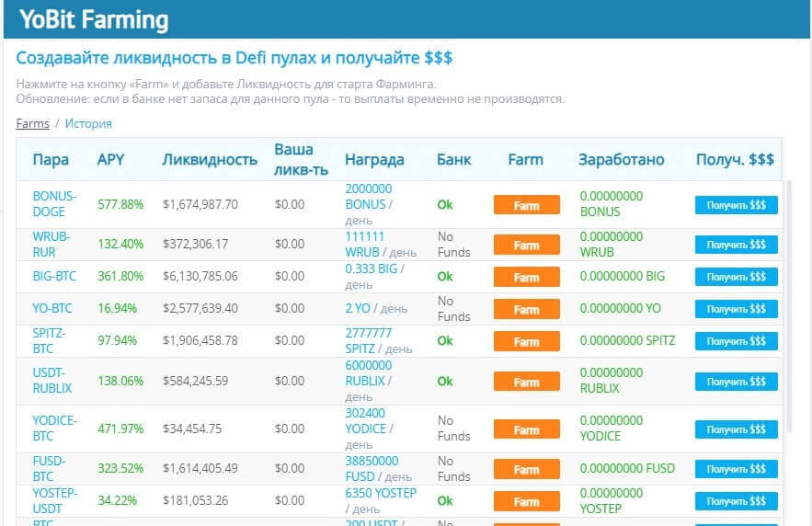Switch to the История tab
This screenshot has width=812, height=526.
(x=88, y=123)
